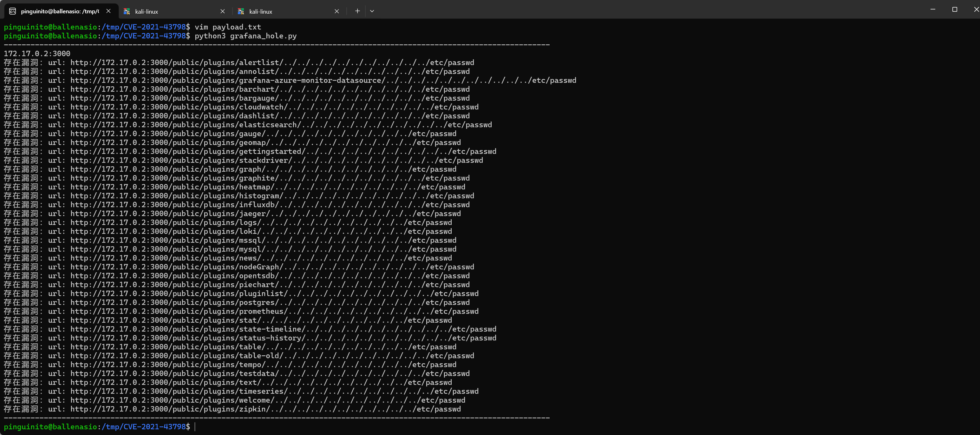Click the 'vim payload.txt' command text
Viewport: 980px width, 435px height.
point(228,27)
